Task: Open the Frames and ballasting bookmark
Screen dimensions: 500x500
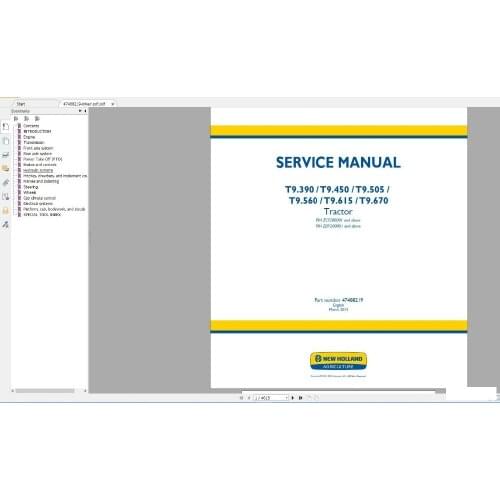Action: [x=41, y=181]
